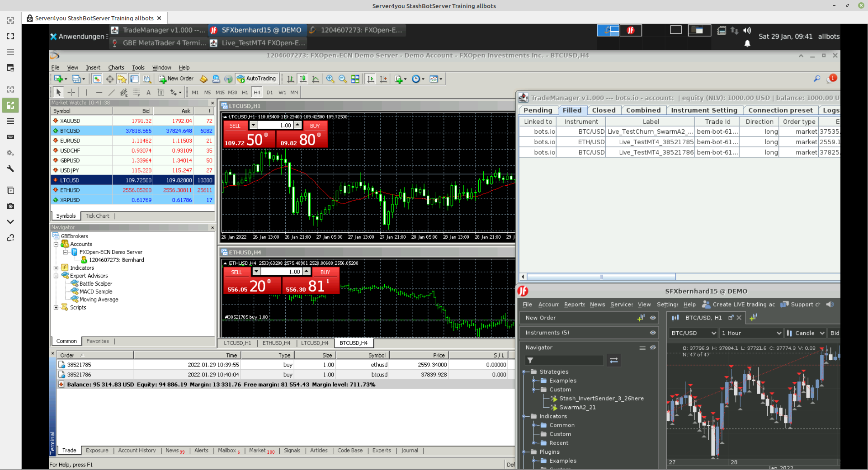The width and height of the screenshot is (868, 470).
Task: Open the indicators list dropdown icon
Action: pos(401,79)
